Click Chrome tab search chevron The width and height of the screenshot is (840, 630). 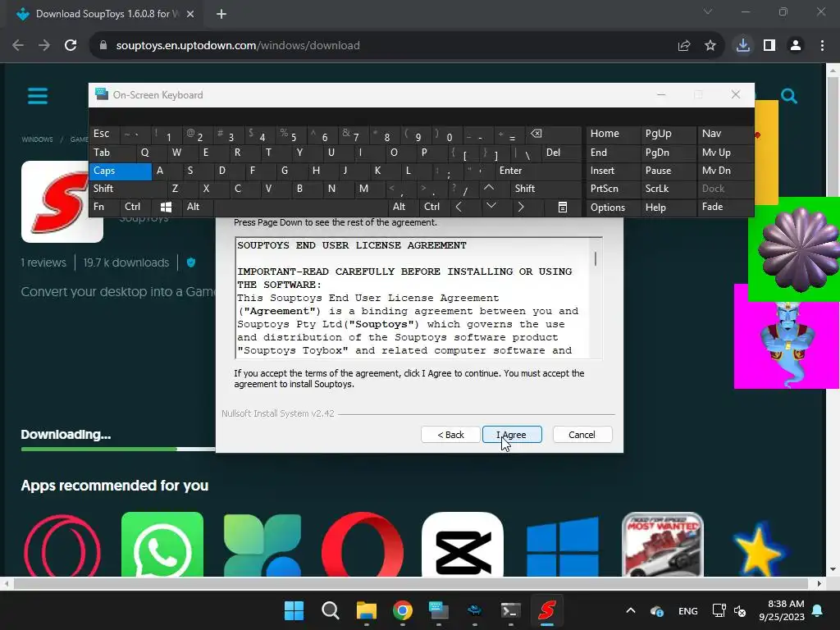(708, 11)
